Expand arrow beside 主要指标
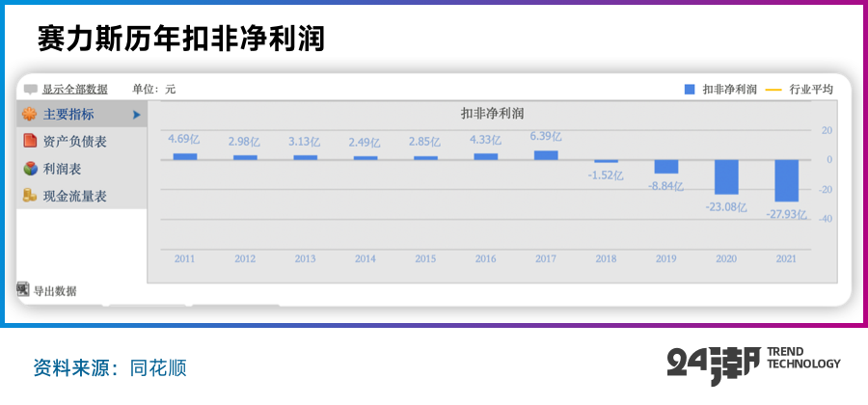Screen dimensions: 868x405 [x=137, y=115]
